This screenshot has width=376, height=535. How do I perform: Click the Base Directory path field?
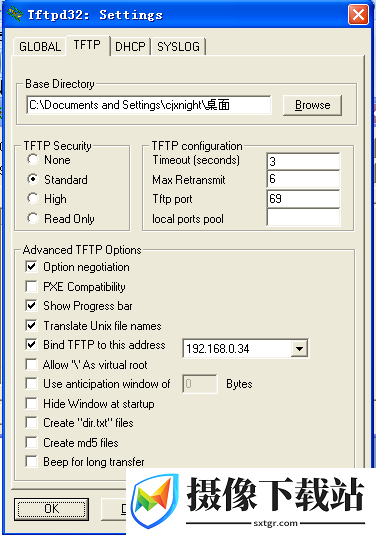point(149,105)
